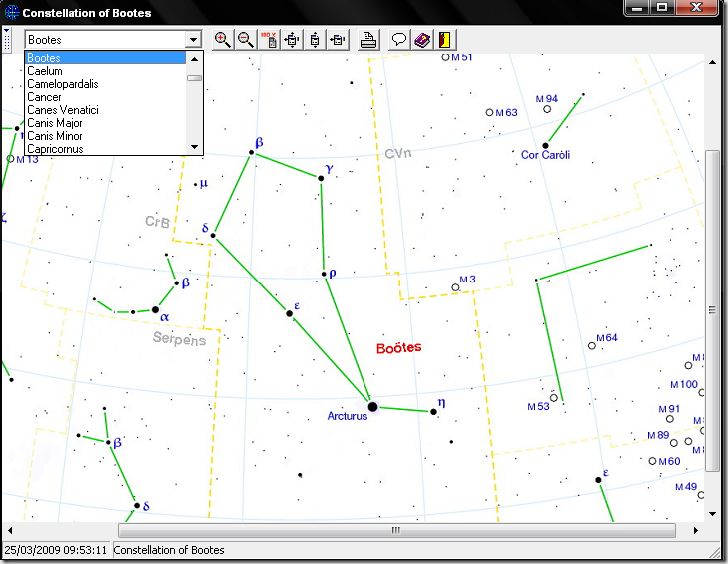Click dropdown list scroll up arrow
The image size is (728, 564).
194,59
